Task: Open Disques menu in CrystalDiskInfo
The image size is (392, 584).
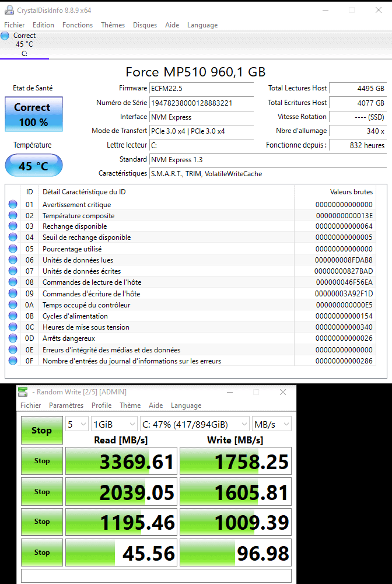Action: click(x=145, y=25)
